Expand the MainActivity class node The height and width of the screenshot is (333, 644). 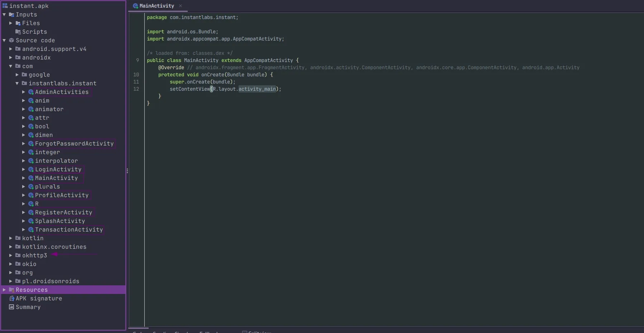[x=24, y=178]
